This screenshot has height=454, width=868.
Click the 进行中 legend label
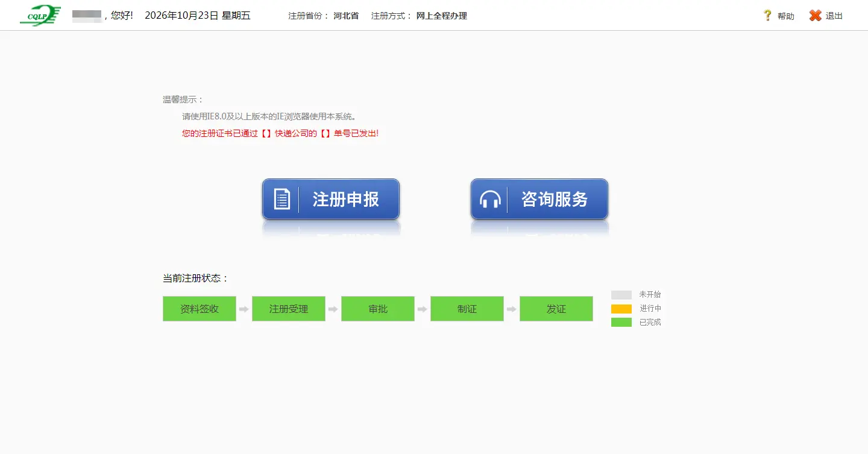650,309
